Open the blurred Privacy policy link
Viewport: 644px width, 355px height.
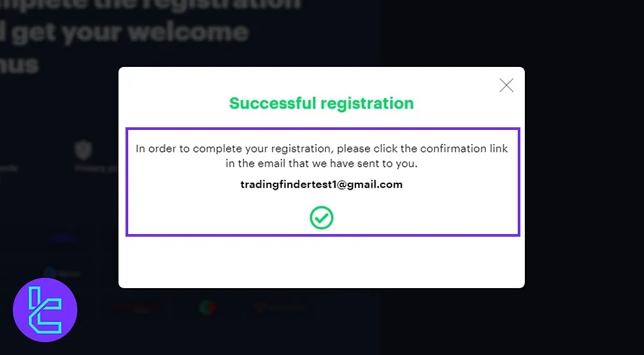tap(97, 168)
